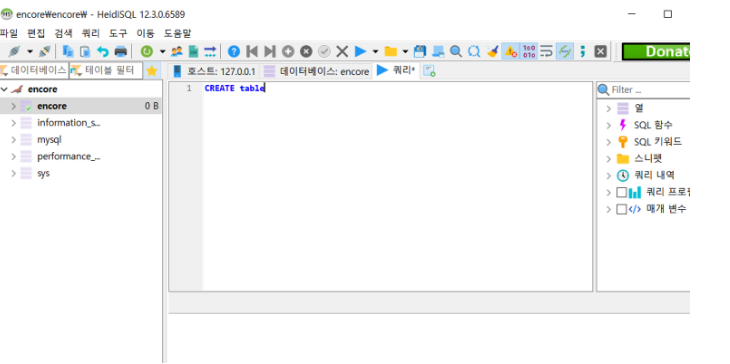The height and width of the screenshot is (364, 730).
Task: Expand the information_s... database node
Action: (x=13, y=123)
